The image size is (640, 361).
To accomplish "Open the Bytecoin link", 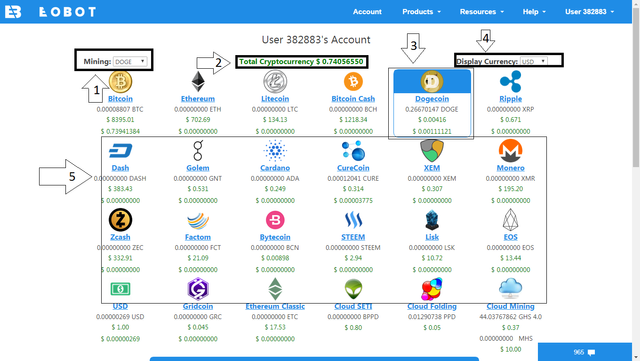I will coord(275,237).
